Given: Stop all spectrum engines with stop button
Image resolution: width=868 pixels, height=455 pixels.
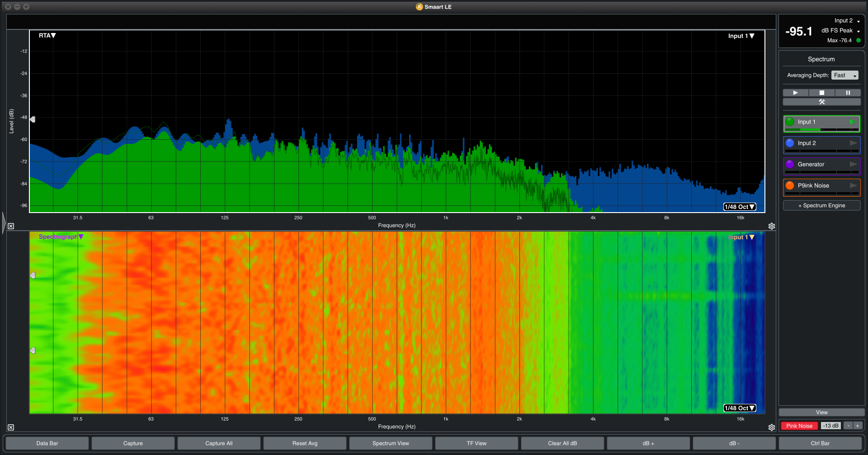Looking at the screenshot, I should click(x=821, y=93).
